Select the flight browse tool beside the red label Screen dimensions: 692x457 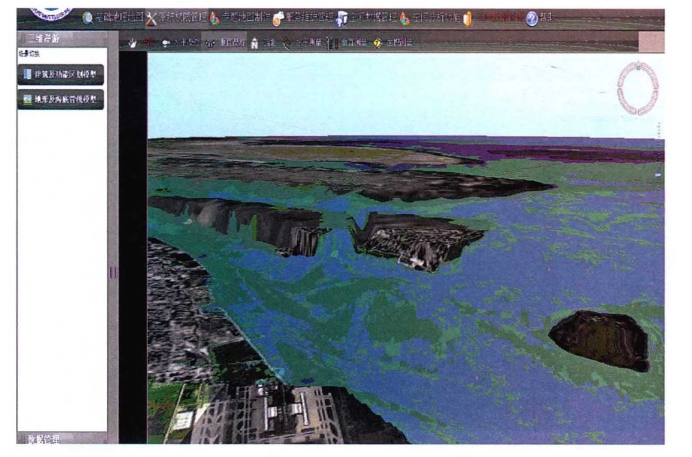click(x=180, y=42)
